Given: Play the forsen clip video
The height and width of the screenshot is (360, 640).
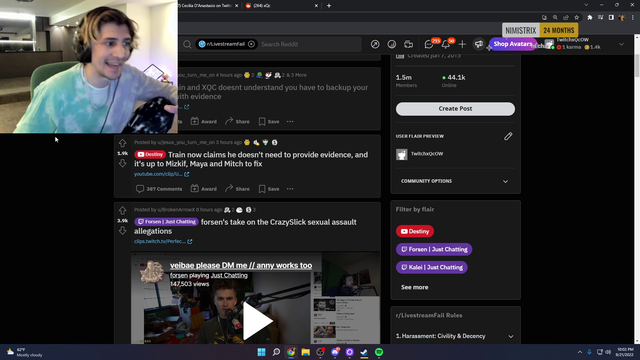Looking at the screenshot, I should tap(257, 321).
